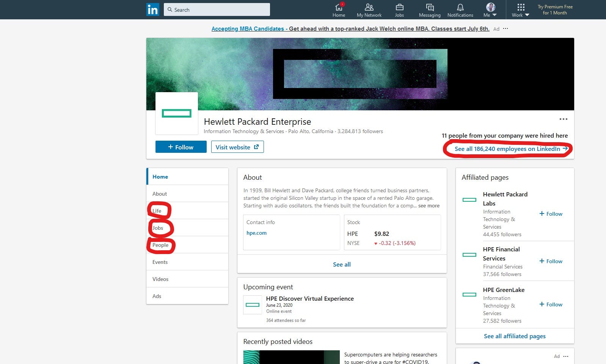The width and height of the screenshot is (606, 364).
Task: Follow HPE Financial Services
Action: tap(551, 261)
